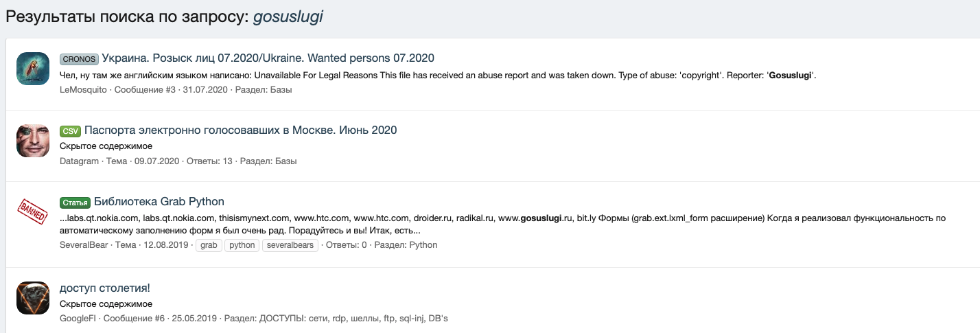Click the severalbears tag

290,245
